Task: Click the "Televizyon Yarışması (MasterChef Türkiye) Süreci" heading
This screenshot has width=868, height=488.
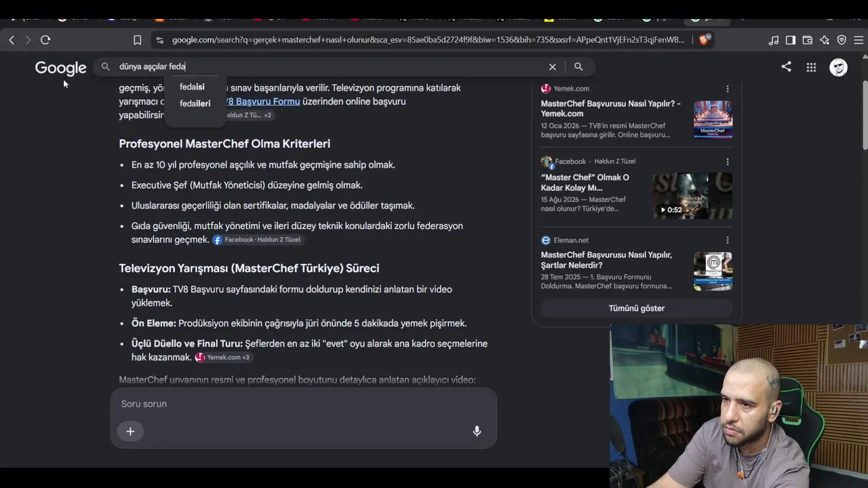Action: (249, 268)
